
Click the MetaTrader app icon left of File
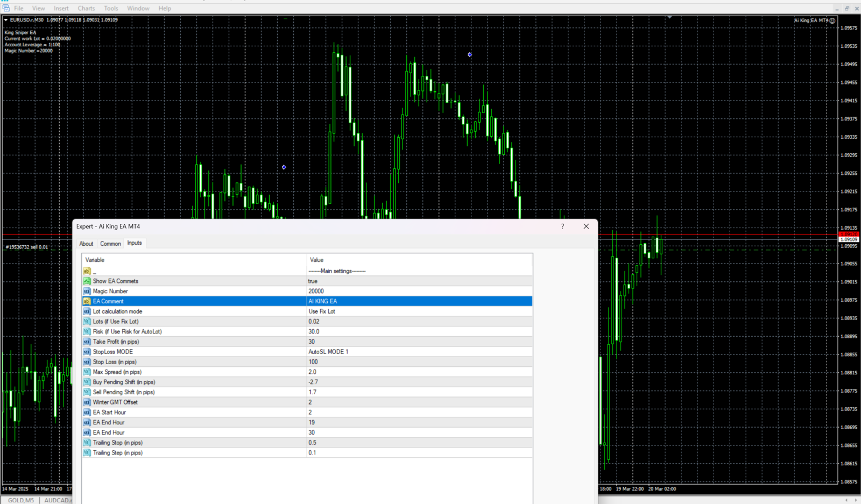6,8
